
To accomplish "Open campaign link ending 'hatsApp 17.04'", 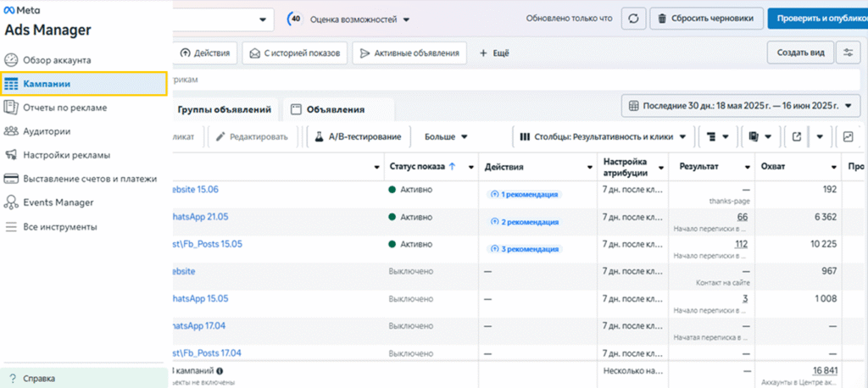I will (x=199, y=325).
